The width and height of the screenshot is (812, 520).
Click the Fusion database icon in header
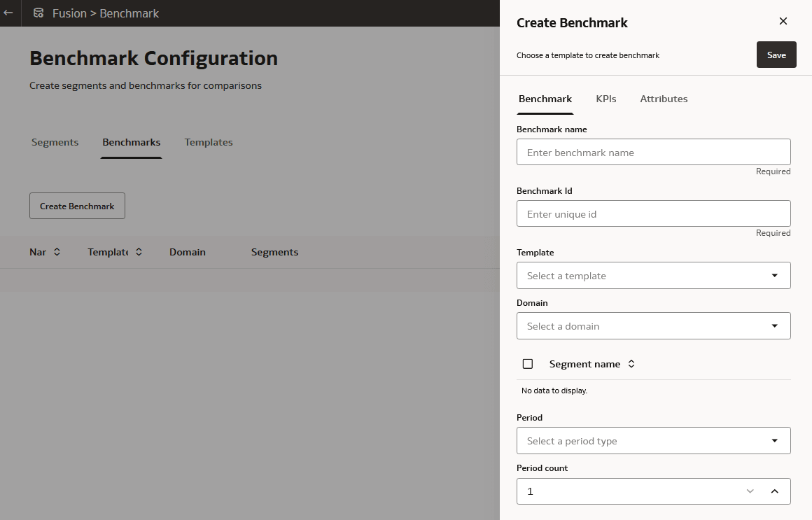coord(38,13)
